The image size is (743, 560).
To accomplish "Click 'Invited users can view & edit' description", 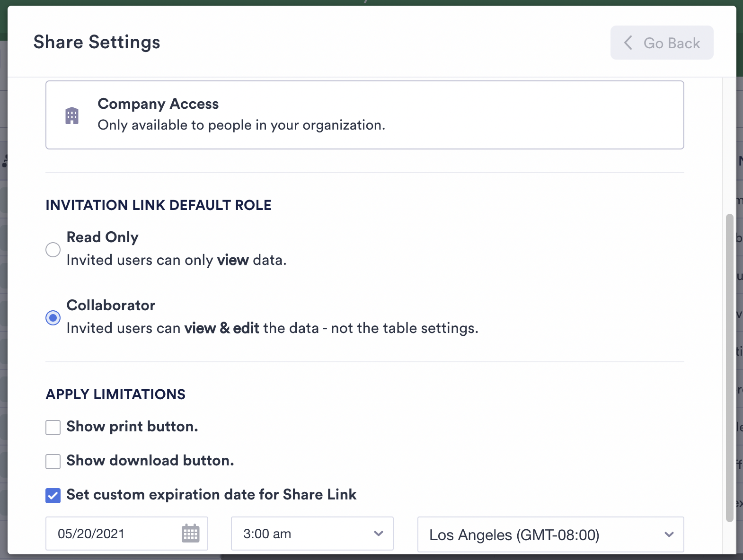I will coord(273,328).
